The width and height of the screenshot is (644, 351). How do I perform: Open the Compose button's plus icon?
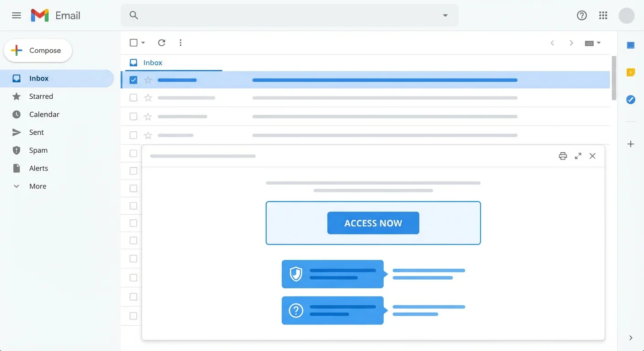[x=16, y=50]
